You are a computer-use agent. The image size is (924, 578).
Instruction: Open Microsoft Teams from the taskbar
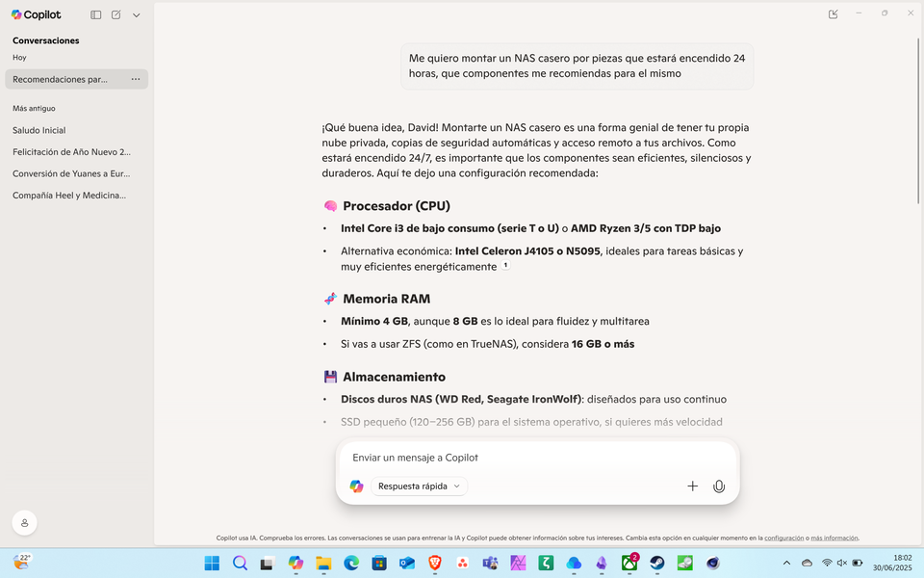pyautogui.click(x=490, y=564)
